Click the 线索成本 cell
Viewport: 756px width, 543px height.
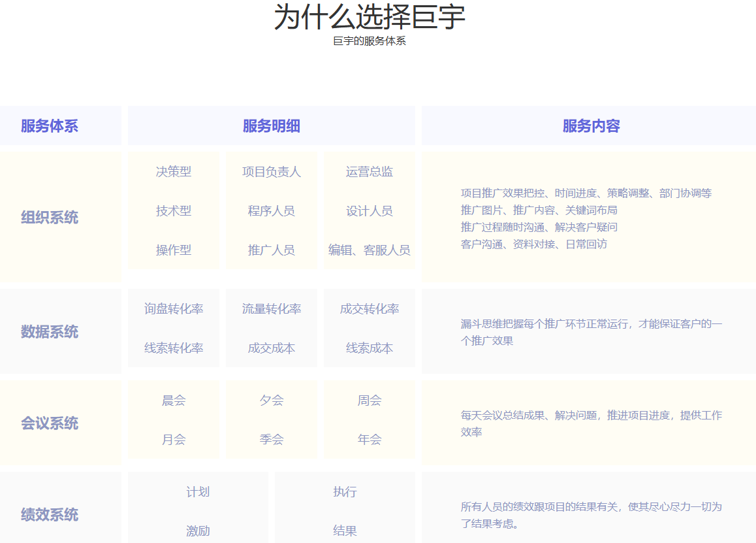tap(370, 348)
